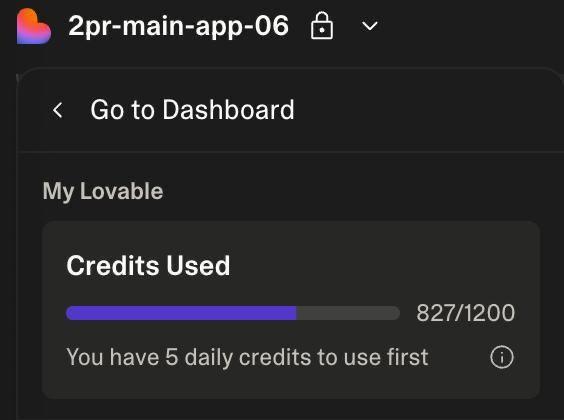Image resolution: width=564 pixels, height=420 pixels.
Task: Click the purple filled part of credits bar
Action: (181, 313)
